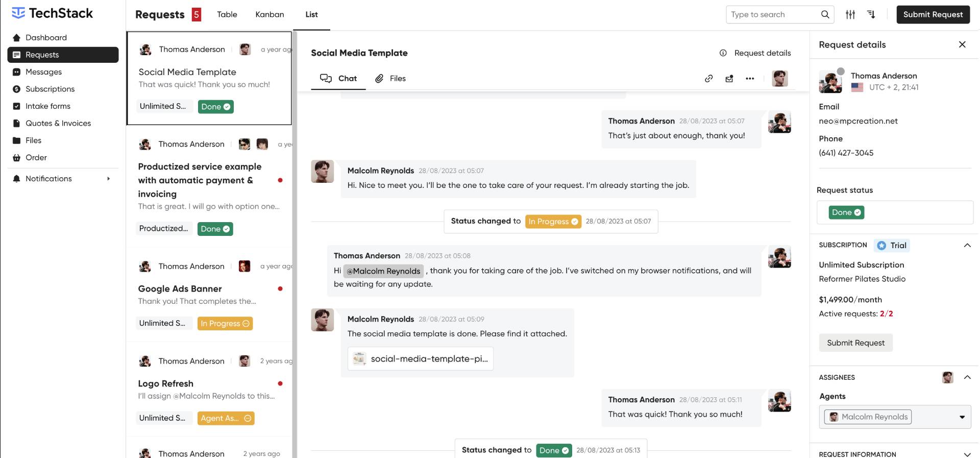
Task: Open the three-dots more options menu
Action: pos(749,78)
